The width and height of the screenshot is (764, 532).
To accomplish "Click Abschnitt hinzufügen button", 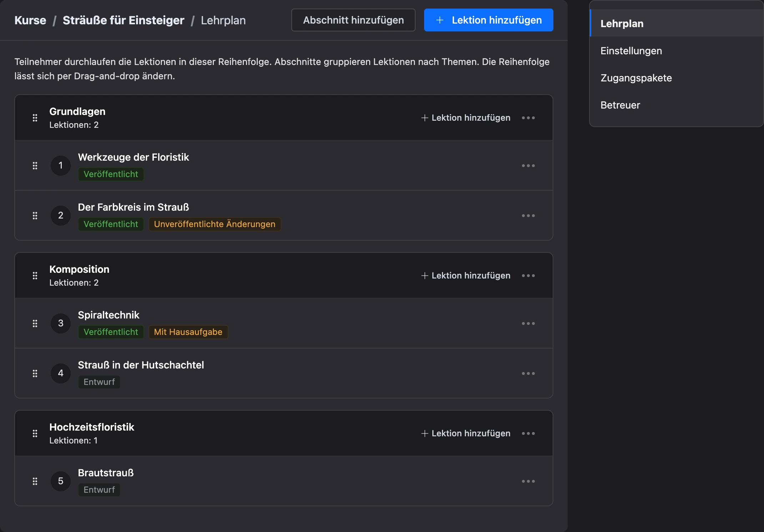I will [x=353, y=20].
